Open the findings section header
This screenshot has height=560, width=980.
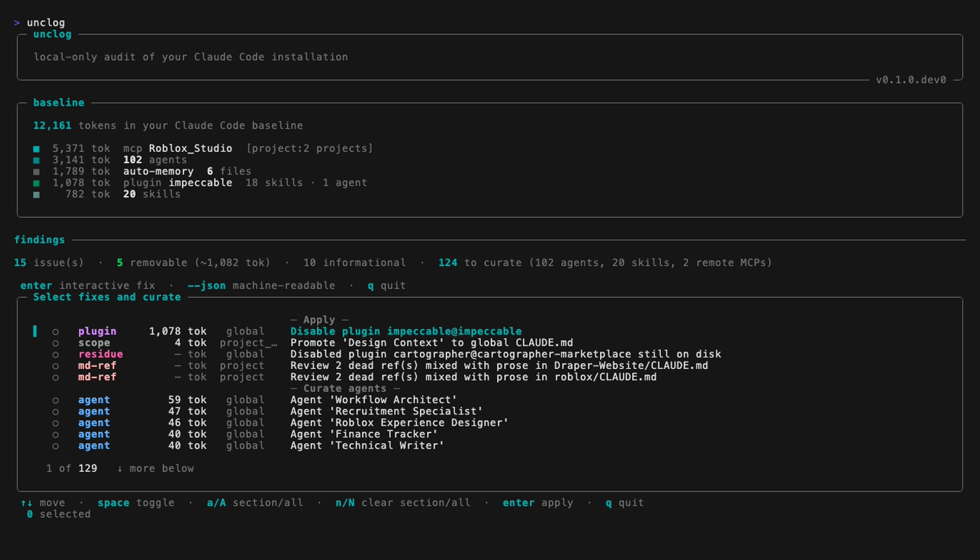[x=40, y=239]
